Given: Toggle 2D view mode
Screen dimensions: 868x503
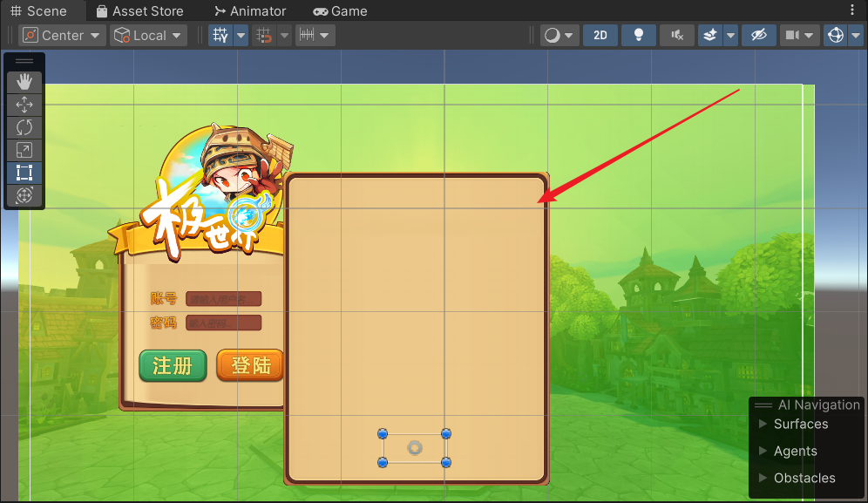Looking at the screenshot, I should (600, 36).
